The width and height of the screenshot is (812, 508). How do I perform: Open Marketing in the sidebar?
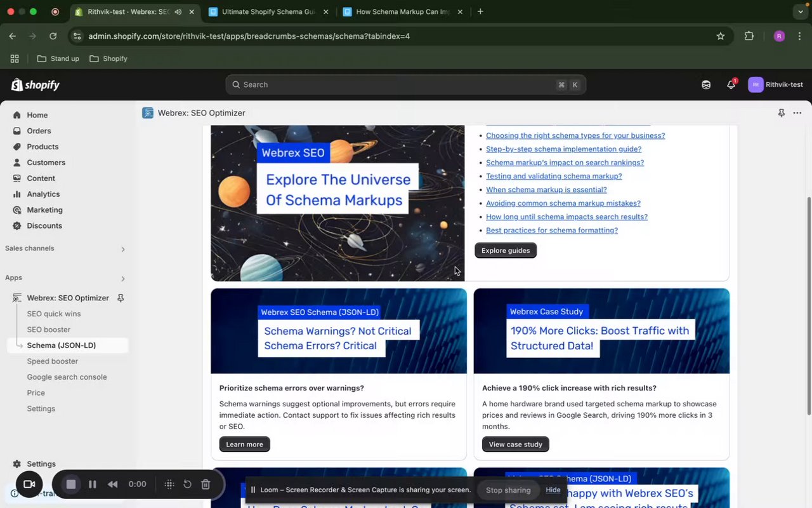click(x=44, y=210)
